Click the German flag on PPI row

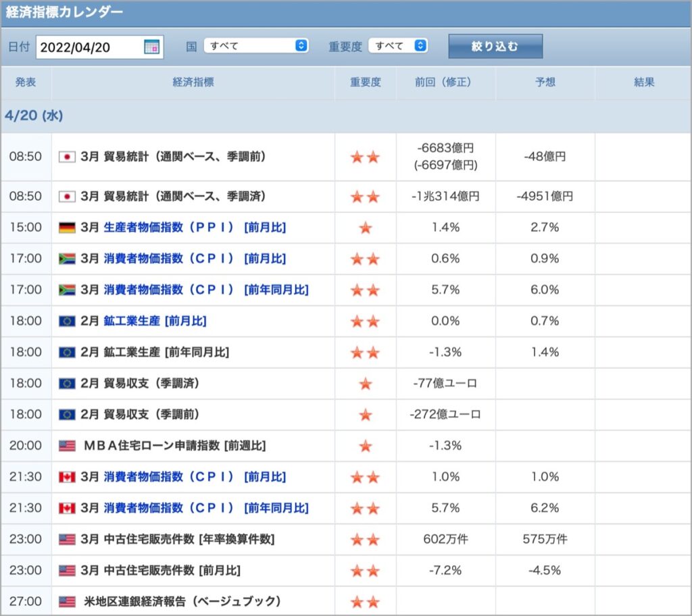67,228
